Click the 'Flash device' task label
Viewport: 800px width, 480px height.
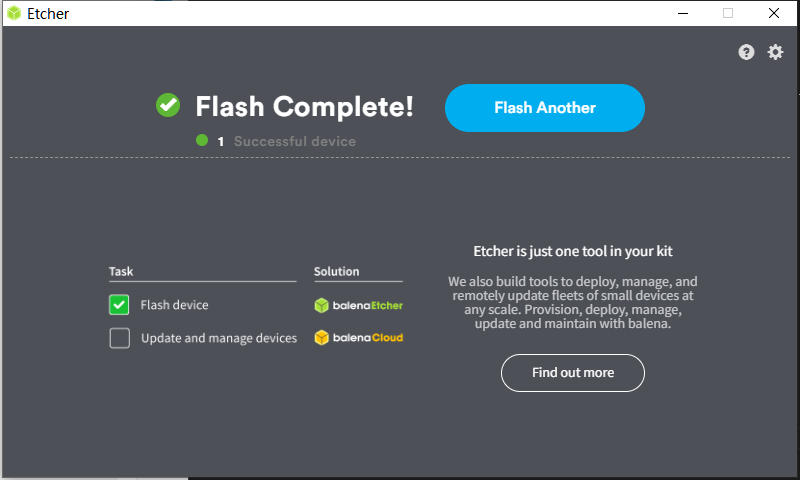pos(174,305)
